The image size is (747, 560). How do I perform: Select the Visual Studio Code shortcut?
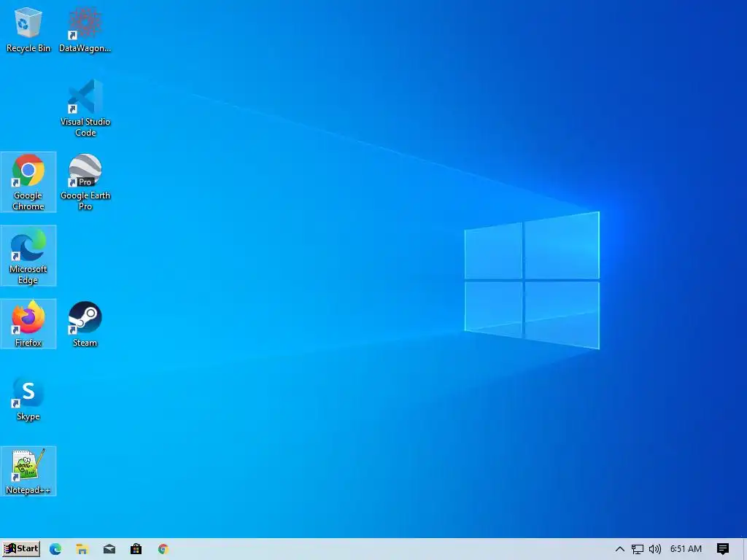pos(85,109)
